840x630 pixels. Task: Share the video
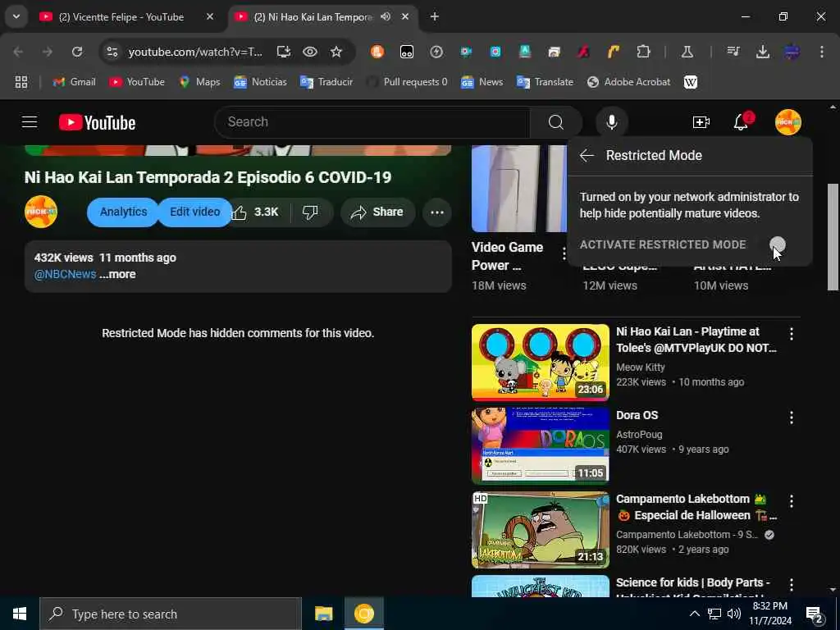[x=377, y=212]
